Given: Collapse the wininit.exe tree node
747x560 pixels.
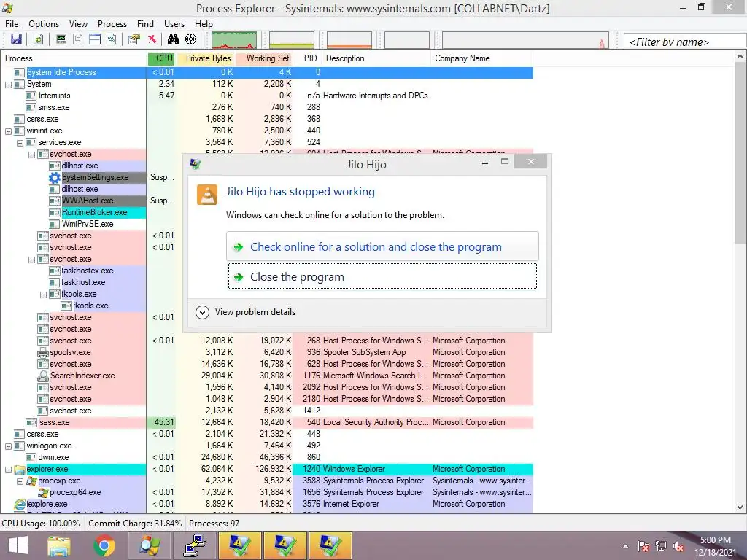Looking at the screenshot, I should click(x=8, y=131).
